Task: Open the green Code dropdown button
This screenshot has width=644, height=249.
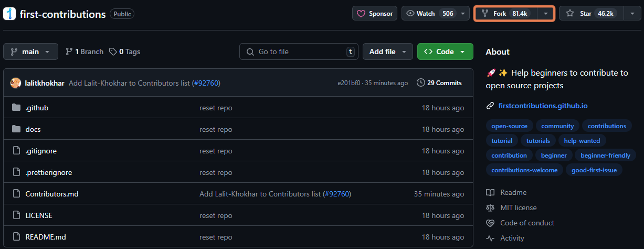Action: click(445, 51)
